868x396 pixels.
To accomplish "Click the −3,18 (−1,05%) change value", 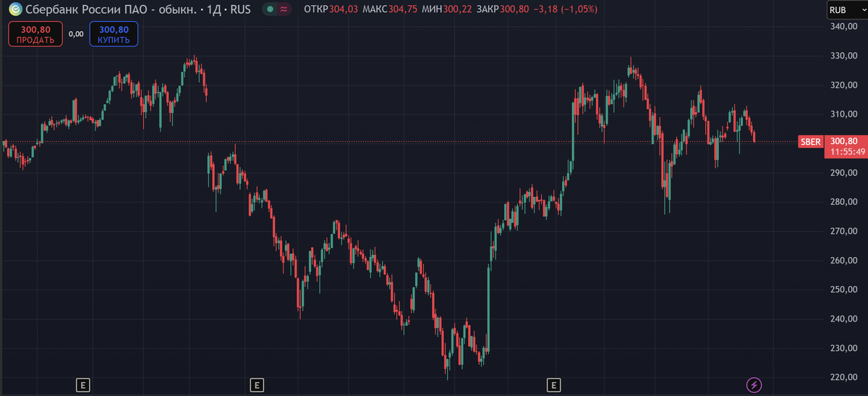I will [566, 10].
